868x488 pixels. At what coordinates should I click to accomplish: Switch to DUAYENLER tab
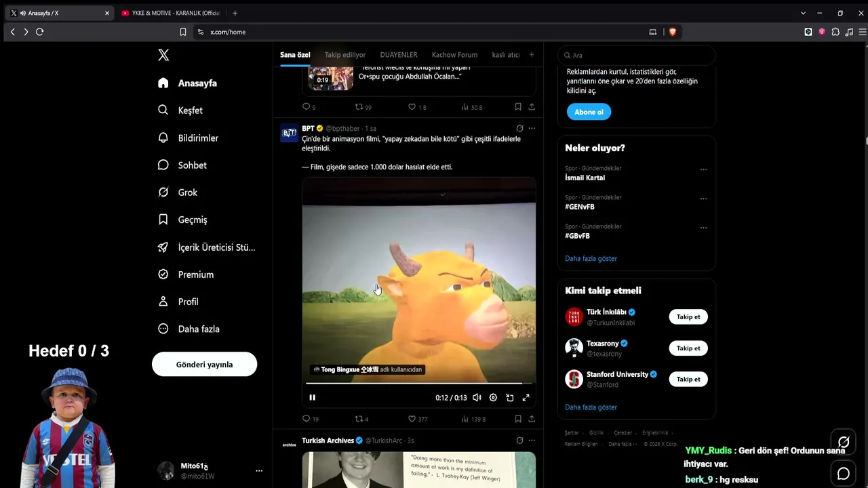(399, 55)
